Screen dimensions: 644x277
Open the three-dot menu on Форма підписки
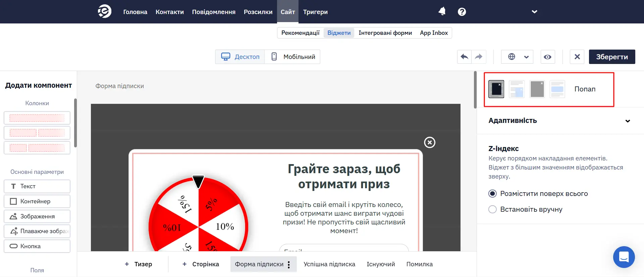tap(289, 265)
